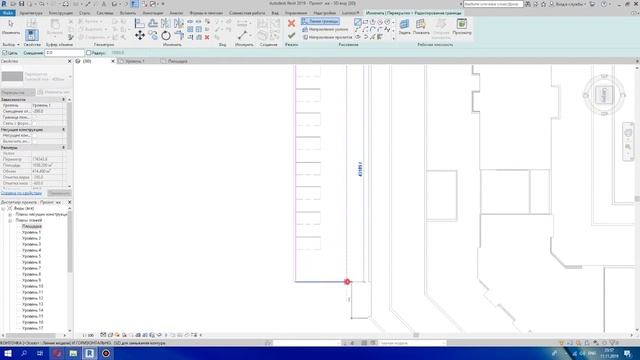Open Справка по свойствам link
Screen dimensions: 640x360
[21, 193]
